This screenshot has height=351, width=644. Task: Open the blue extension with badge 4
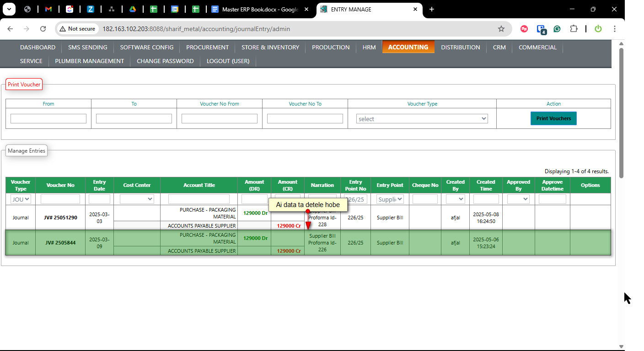[x=541, y=29]
